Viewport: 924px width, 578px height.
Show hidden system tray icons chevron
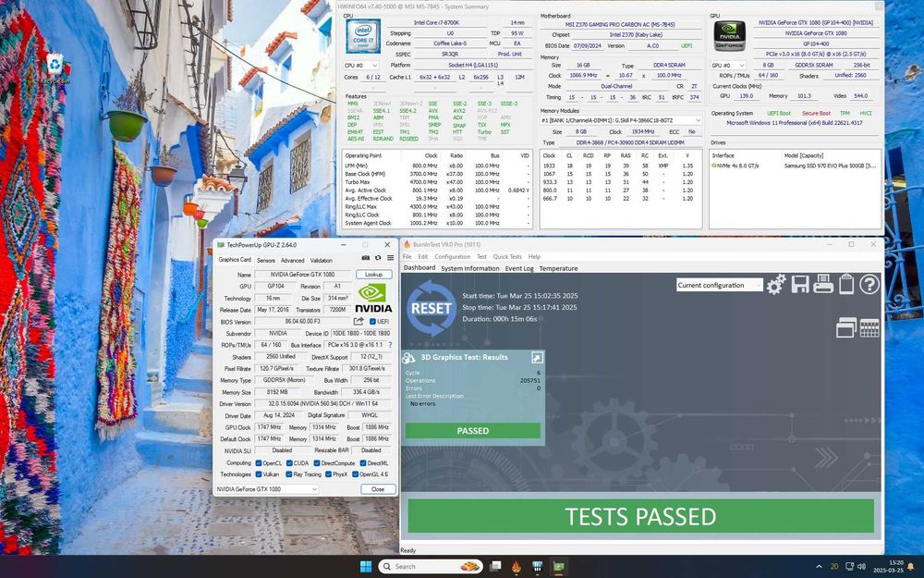pyautogui.click(x=819, y=567)
